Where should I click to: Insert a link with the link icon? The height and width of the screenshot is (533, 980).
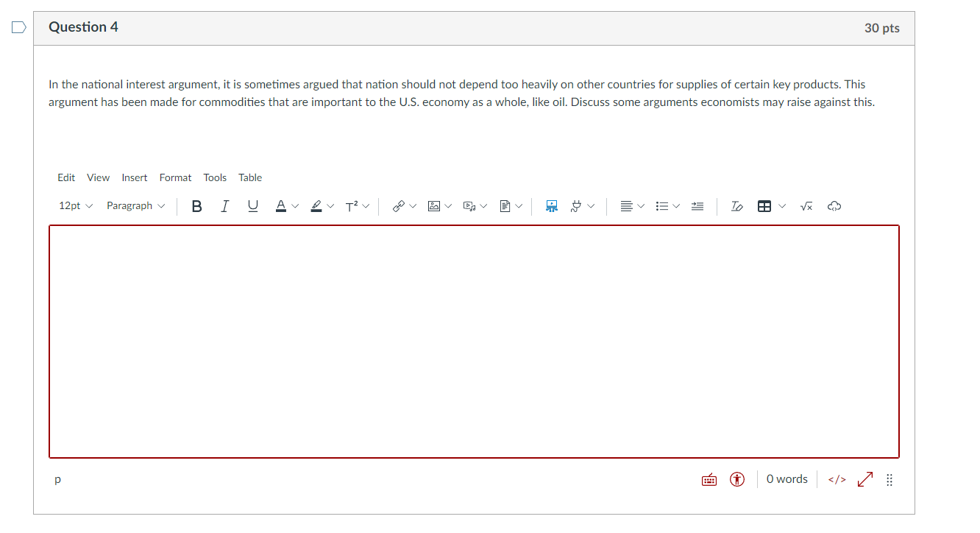(398, 205)
